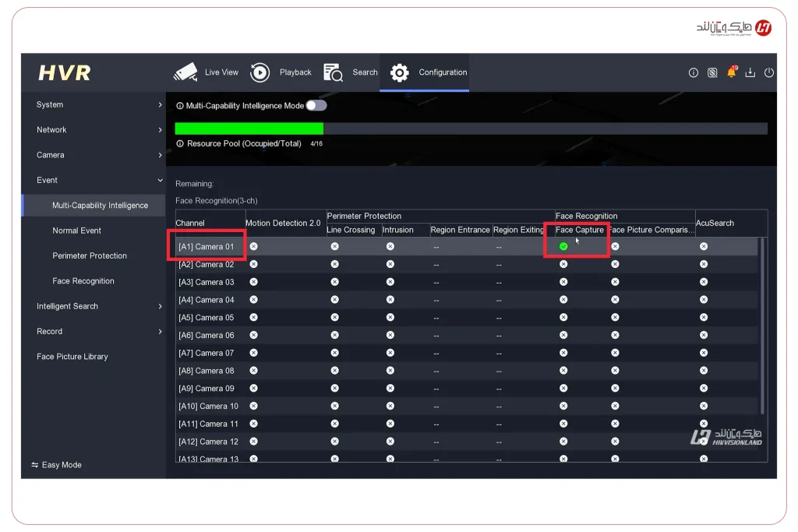Image resolution: width=798 pixels, height=532 pixels.
Task: Click the Search magnifier icon
Action: [x=333, y=72]
